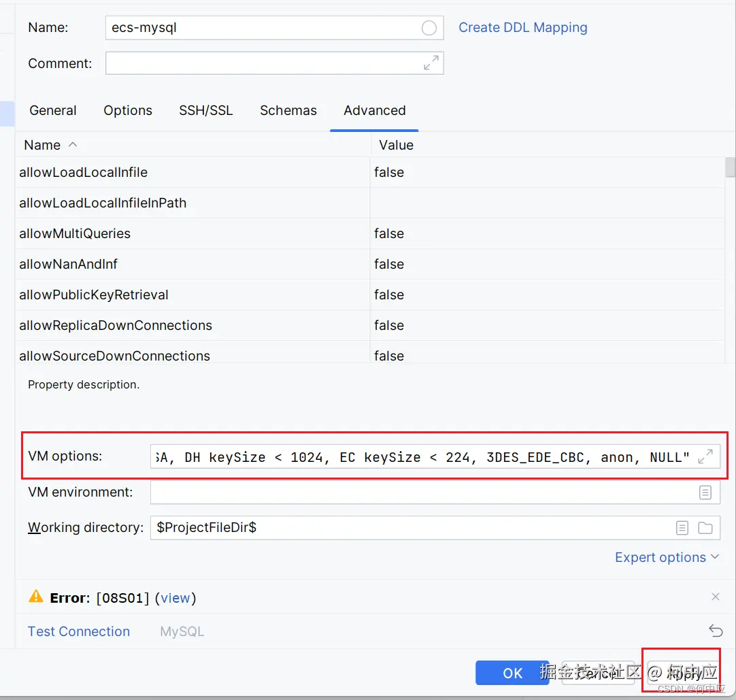Screen dimensions: 736x700
Task: Edit the value false of allowNanAndInf
Action: click(547, 264)
